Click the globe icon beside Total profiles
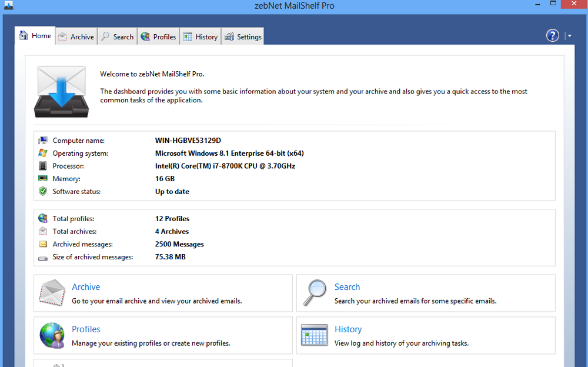The image size is (588, 367). pyautogui.click(x=43, y=218)
